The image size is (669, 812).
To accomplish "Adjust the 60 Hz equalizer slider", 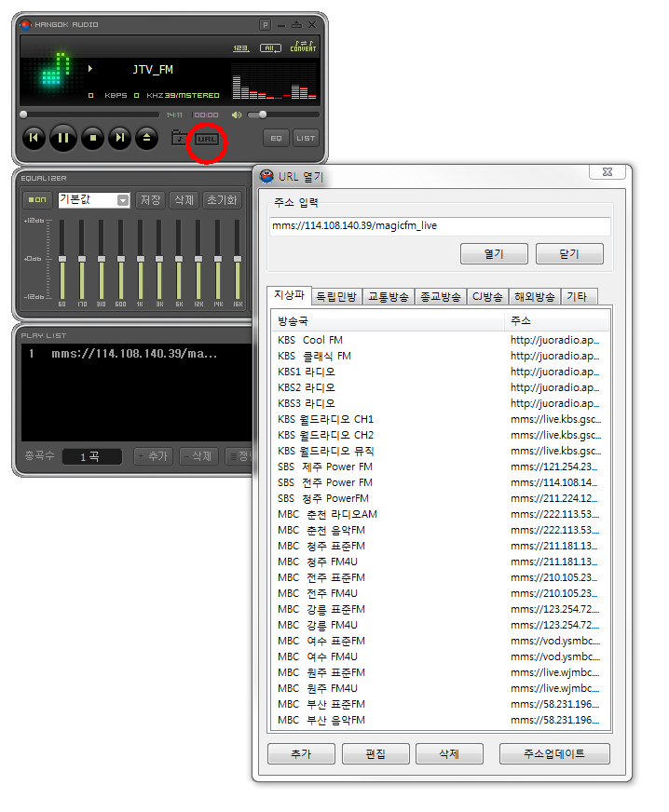I will pyautogui.click(x=62, y=259).
